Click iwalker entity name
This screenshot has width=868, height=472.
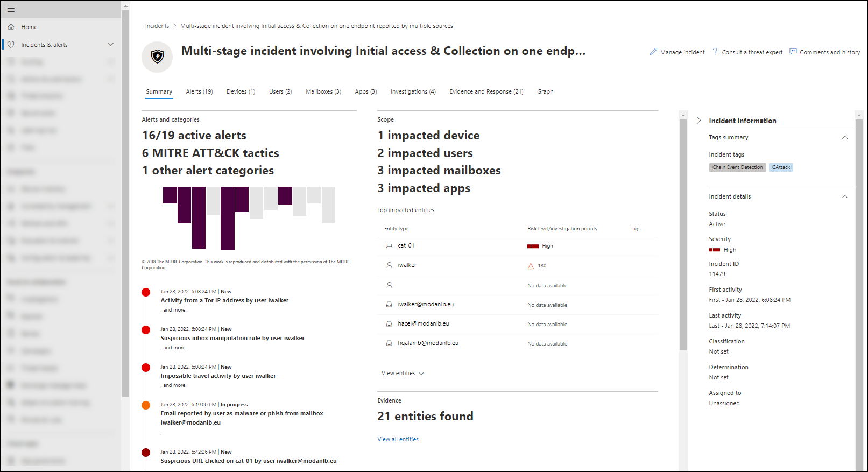(x=407, y=265)
